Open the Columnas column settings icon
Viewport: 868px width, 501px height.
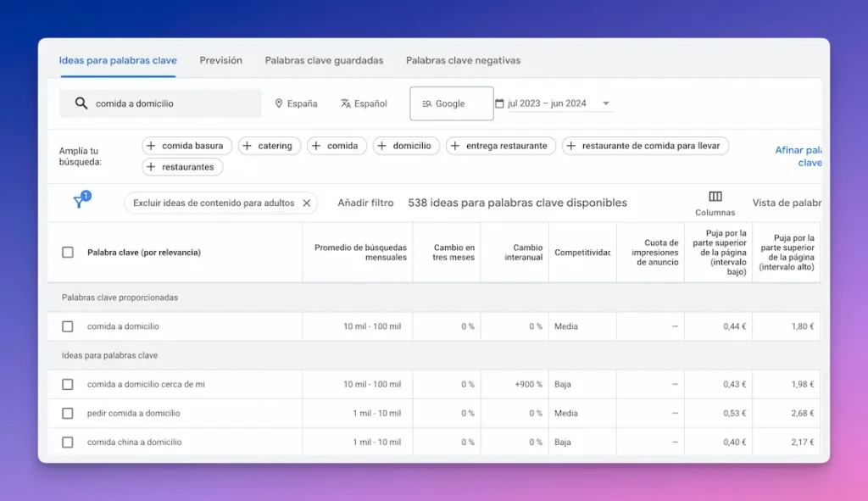tap(716, 197)
